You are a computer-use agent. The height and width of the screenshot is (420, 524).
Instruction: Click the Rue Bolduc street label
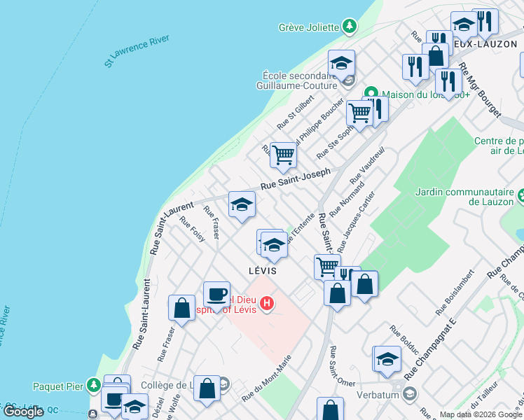click(404, 340)
